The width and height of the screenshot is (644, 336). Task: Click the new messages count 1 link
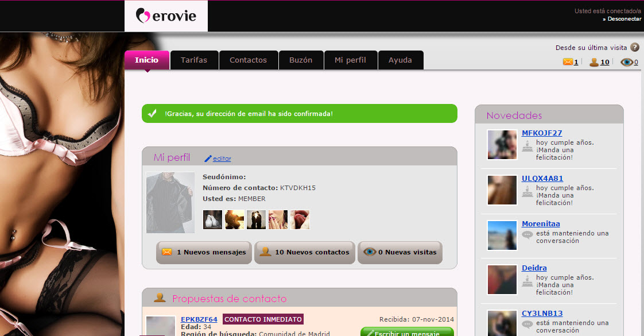pos(576,62)
